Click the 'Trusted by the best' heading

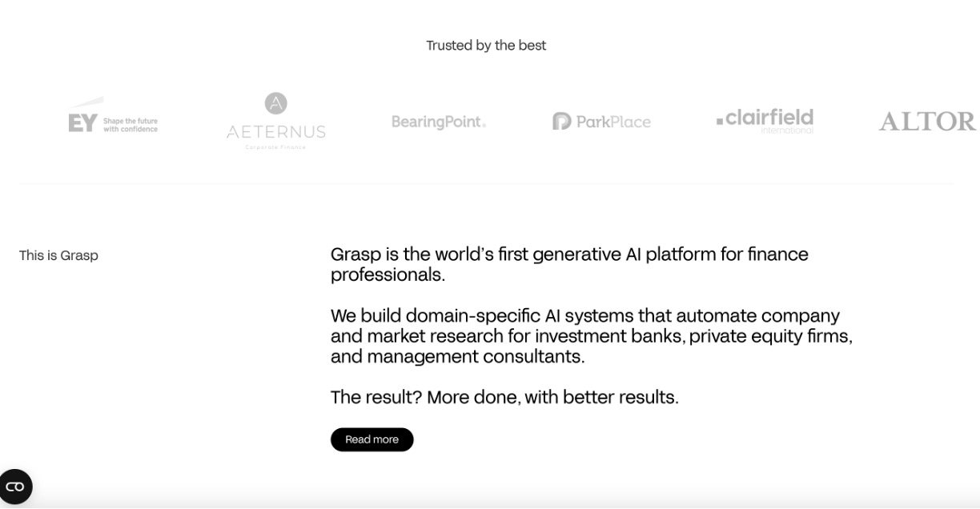click(x=486, y=46)
